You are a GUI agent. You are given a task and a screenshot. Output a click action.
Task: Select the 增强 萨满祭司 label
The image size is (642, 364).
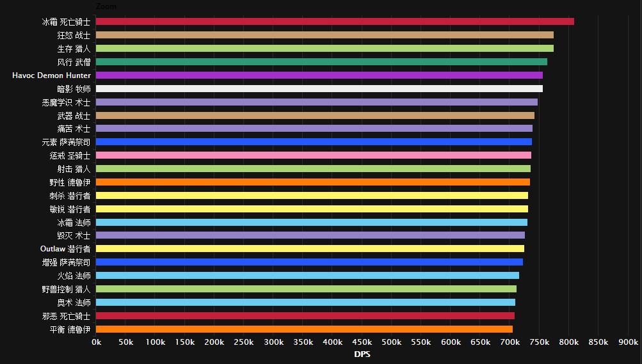pos(66,262)
